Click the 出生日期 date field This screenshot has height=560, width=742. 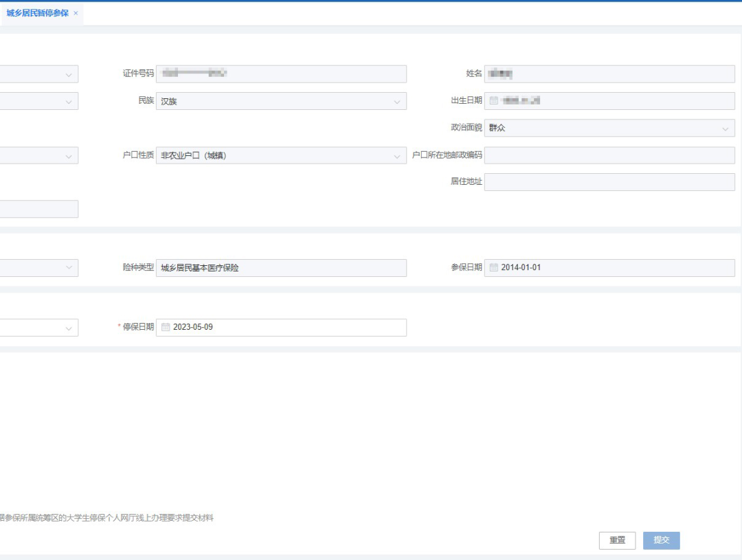click(609, 100)
